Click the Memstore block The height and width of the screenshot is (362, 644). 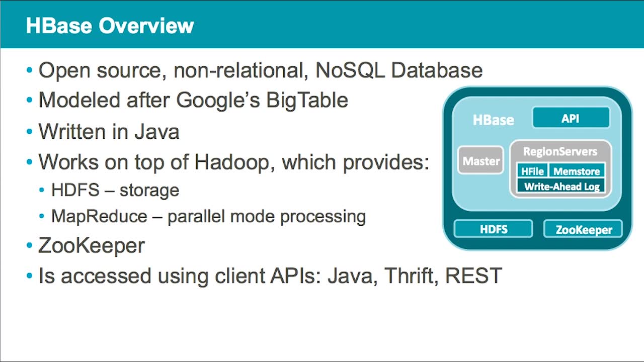(576, 171)
